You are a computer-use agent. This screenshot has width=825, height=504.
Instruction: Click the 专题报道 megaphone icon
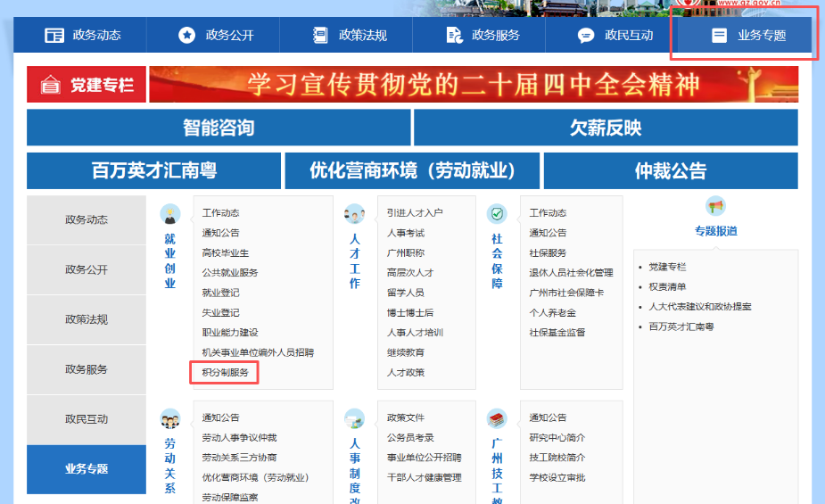click(715, 206)
